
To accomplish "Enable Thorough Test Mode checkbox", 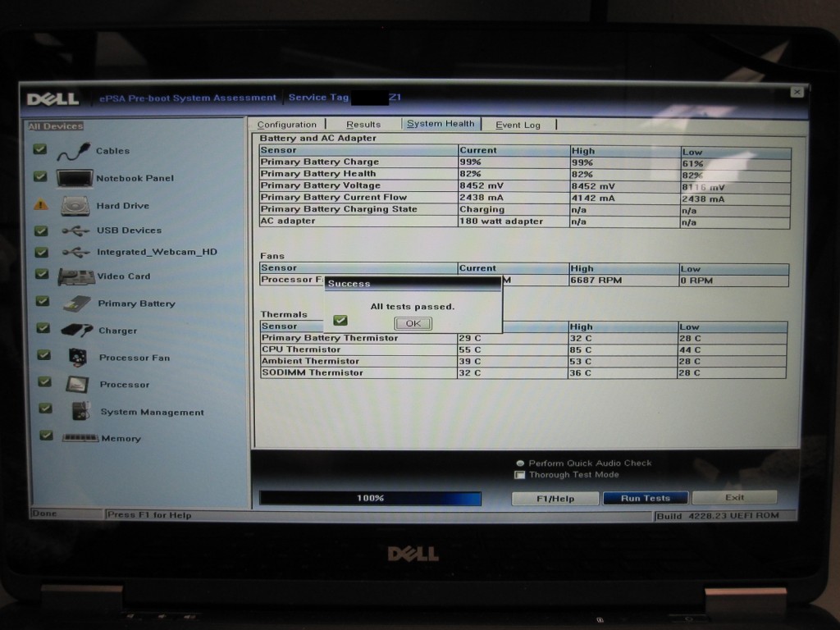I will [x=519, y=475].
